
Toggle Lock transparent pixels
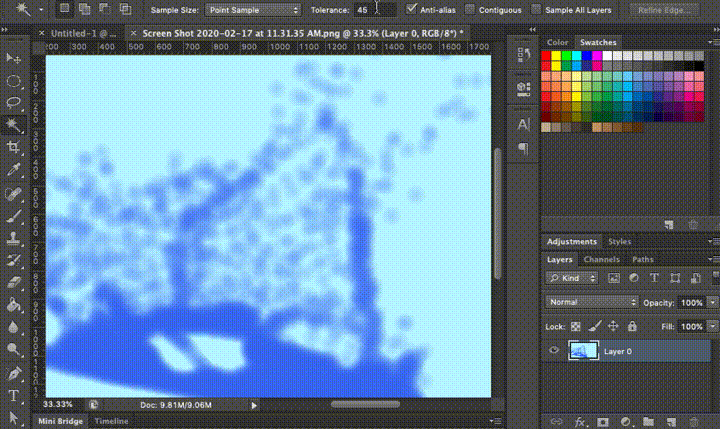[x=575, y=327]
